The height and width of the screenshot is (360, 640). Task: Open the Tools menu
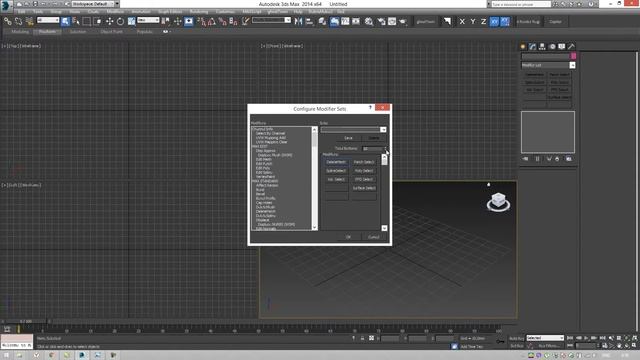click(x=38, y=12)
